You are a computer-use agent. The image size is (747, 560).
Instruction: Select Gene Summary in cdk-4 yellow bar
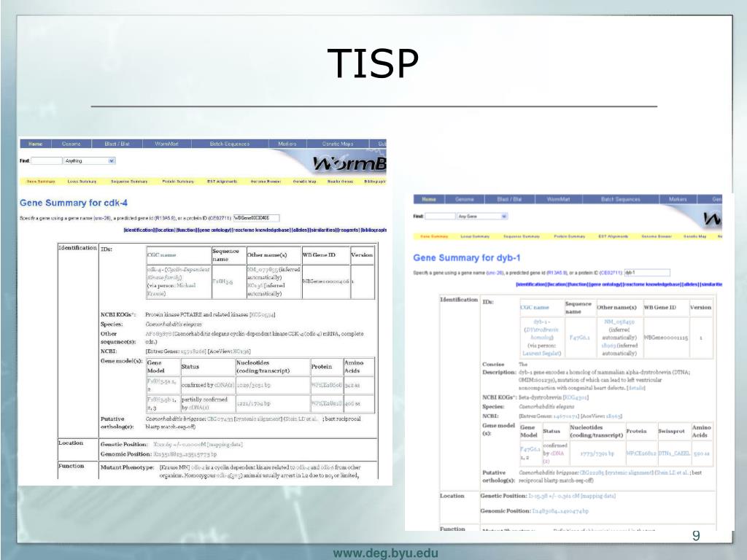41,182
